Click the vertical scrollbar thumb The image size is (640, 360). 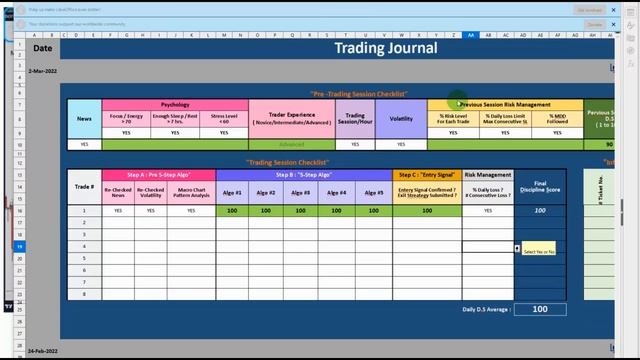click(622, 212)
